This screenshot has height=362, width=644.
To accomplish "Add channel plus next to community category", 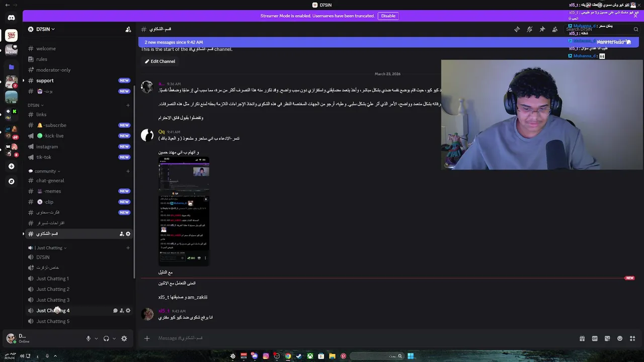I will pos(128,171).
